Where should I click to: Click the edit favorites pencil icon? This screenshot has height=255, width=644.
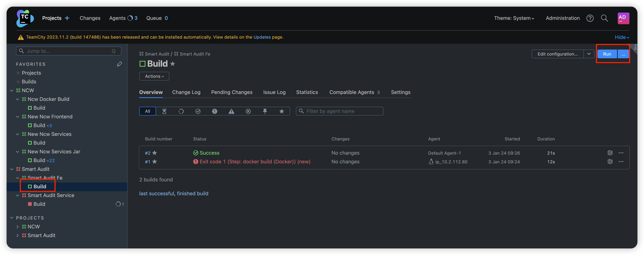pyautogui.click(x=119, y=64)
